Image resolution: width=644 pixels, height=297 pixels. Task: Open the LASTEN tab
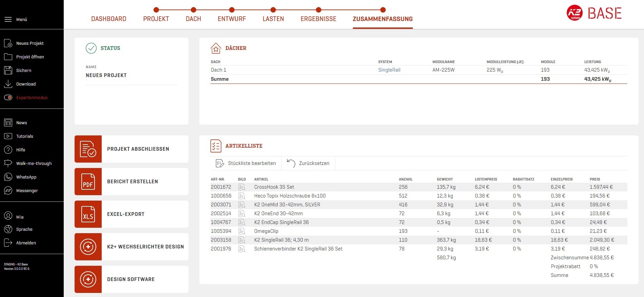(273, 19)
